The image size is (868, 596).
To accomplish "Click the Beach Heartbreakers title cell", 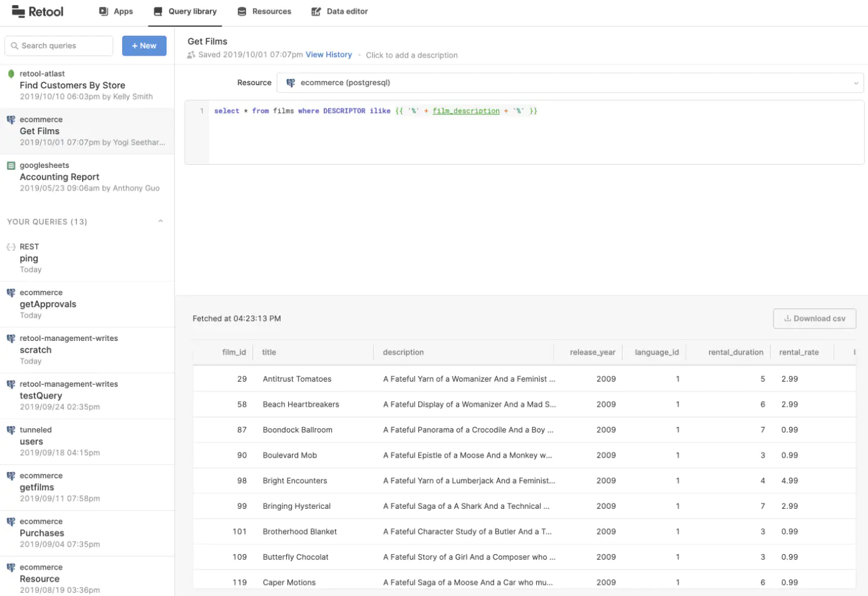I will click(x=301, y=404).
